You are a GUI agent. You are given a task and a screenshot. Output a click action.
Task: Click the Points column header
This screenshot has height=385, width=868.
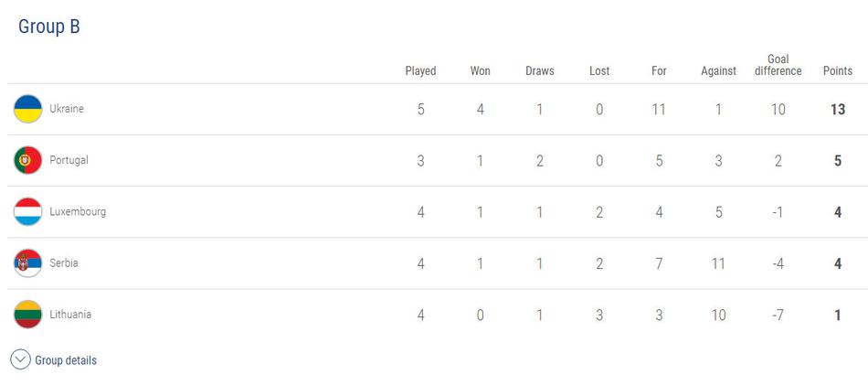click(x=837, y=70)
